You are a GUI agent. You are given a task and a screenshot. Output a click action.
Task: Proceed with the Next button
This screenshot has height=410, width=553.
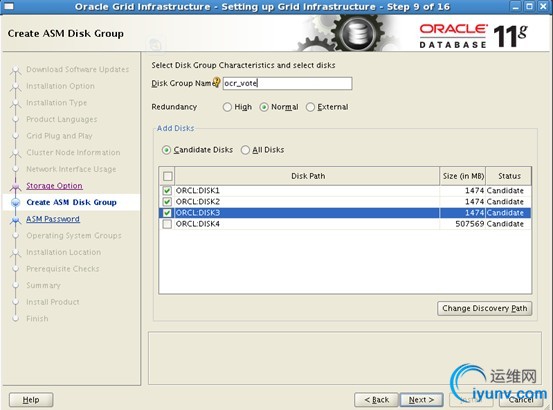[x=421, y=400]
